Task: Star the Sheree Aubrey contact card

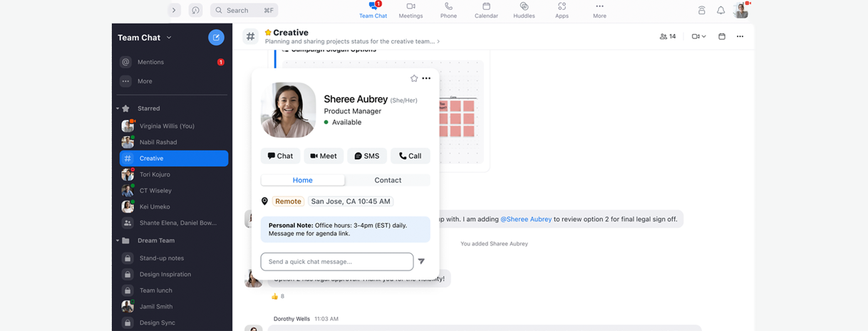Action: (x=414, y=78)
